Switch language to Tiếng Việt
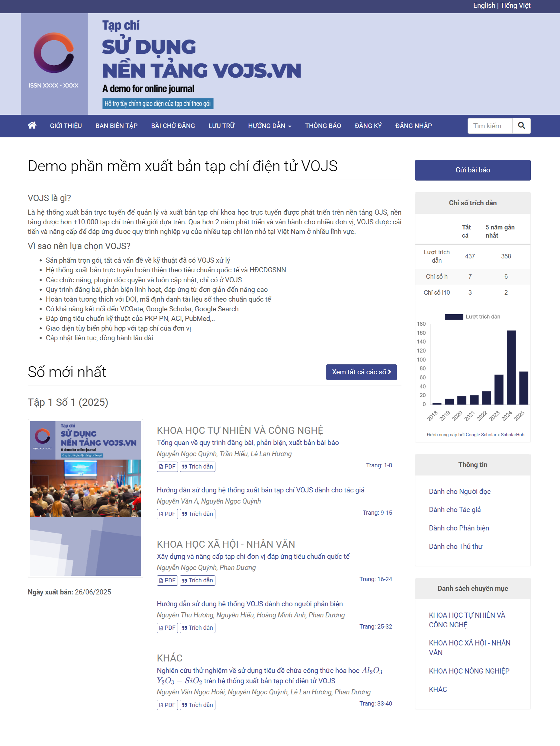This screenshot has height=746, width=560. click(515, 6)
